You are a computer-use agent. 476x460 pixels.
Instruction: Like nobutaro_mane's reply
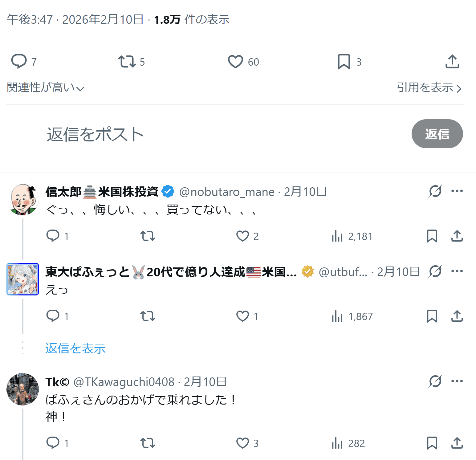[x=242, y=236]
